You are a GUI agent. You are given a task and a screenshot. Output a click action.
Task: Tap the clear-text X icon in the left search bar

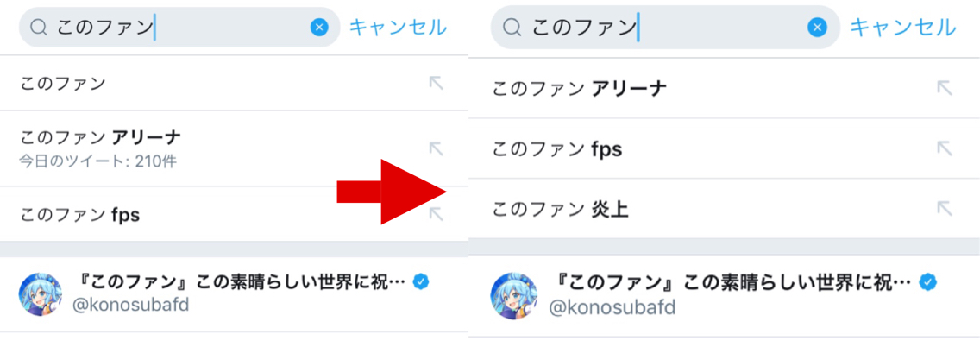(x=319, y=28)
